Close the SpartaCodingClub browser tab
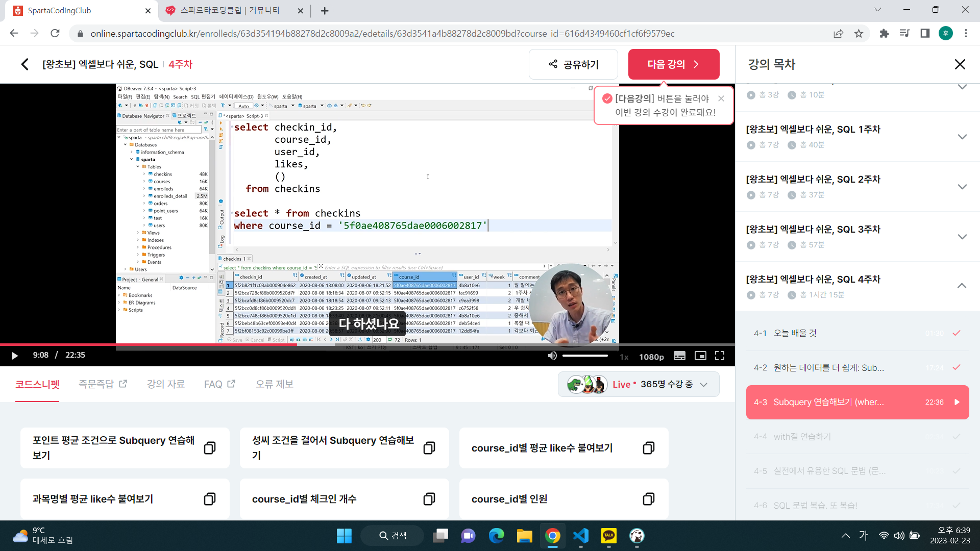Screen dimensions: 980x551 [148, 11]
